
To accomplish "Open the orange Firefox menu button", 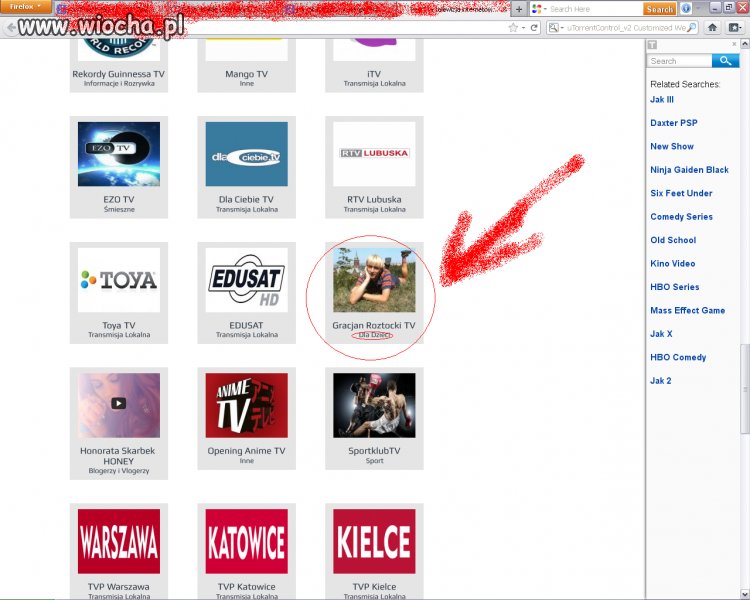I will pyautogui.click(x=25, y=7).
